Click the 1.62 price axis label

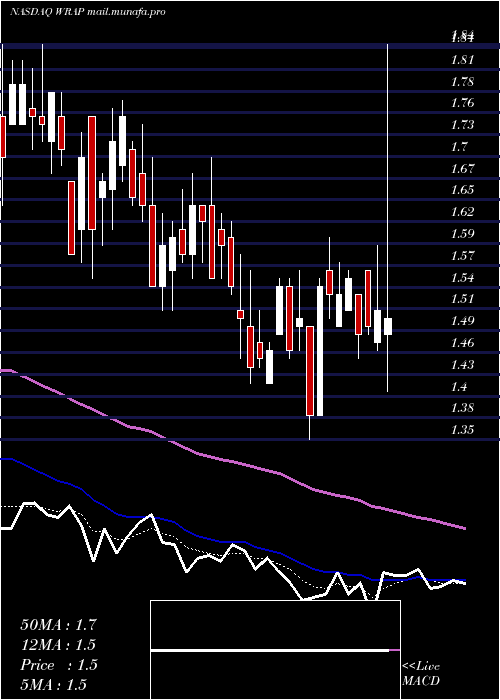click(x=462, y=212)
